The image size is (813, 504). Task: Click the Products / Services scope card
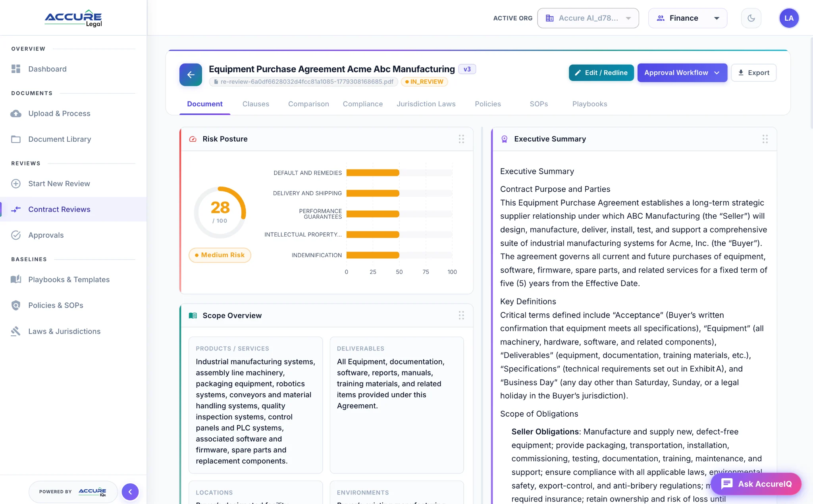[x=256, y=405]
